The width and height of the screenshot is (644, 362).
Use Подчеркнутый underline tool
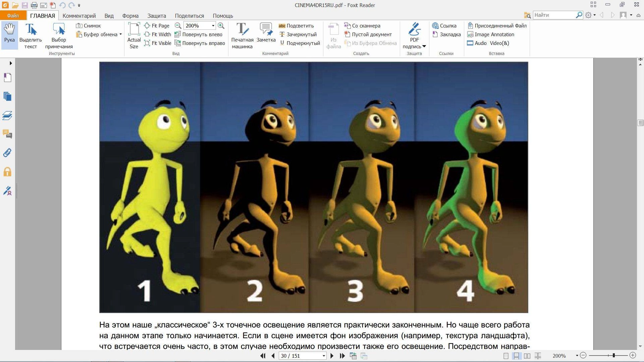pyautogui.click(x=300, y=43)
